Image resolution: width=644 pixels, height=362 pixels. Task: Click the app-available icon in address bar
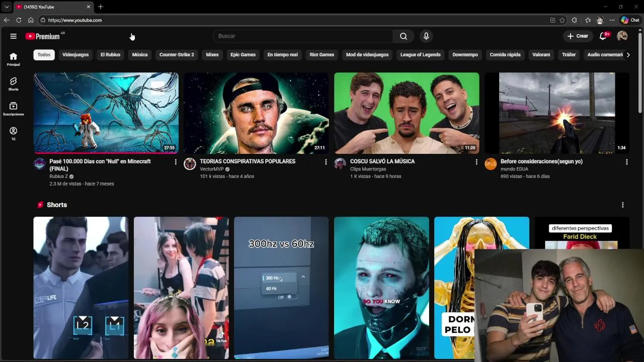552,20
